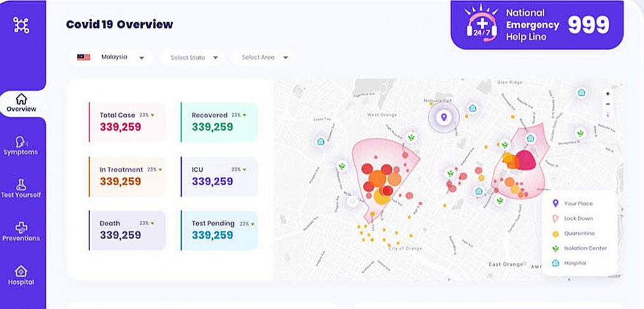644x309 pixels.
Task: Click the In Treatment value 339,259
Action: [x=120, y=181]
